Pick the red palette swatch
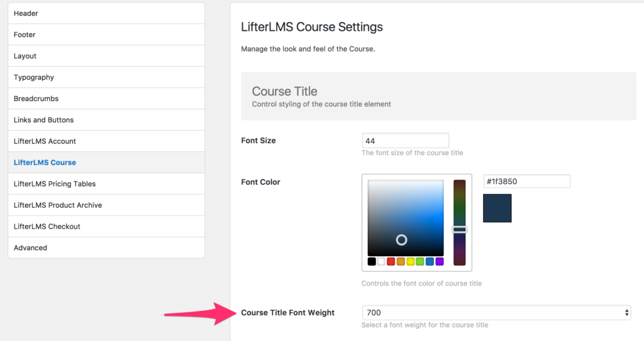 pyautogui.click(x=391, y=261)
